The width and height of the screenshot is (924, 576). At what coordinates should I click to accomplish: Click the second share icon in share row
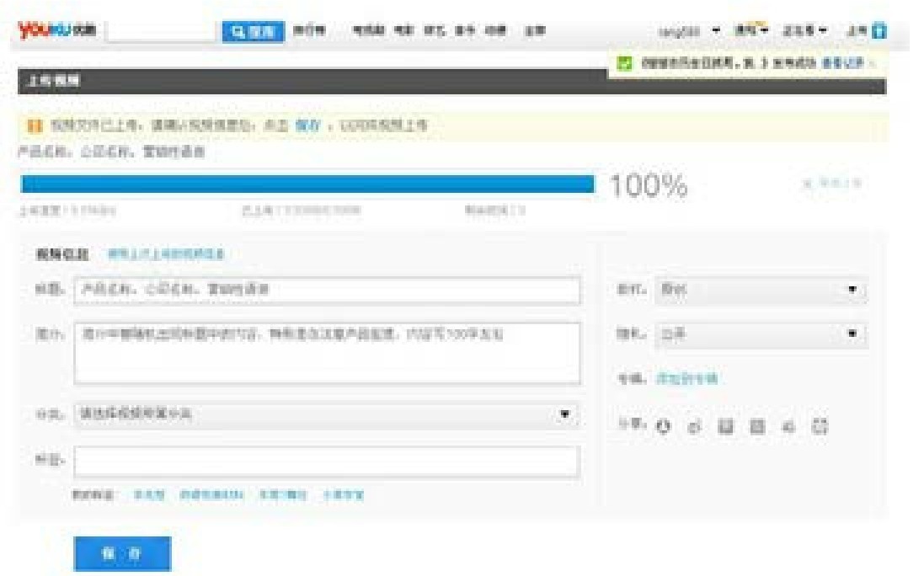click(694, 427)
